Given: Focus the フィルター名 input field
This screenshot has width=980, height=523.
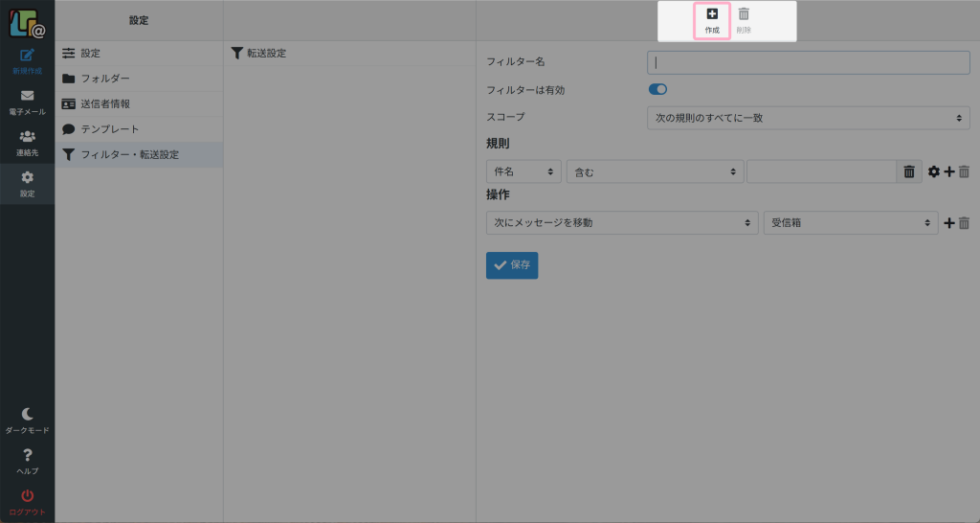Looking at the screenshot, I should tap(808, 62).
